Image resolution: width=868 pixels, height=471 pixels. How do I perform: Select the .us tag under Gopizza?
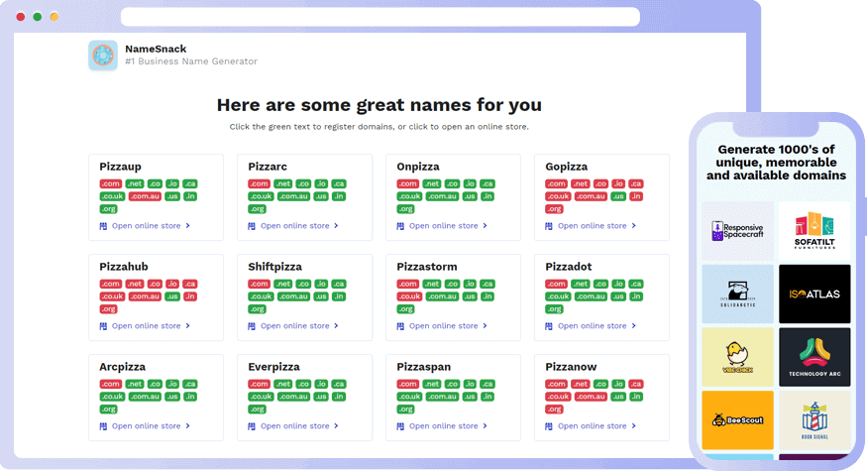618,196
